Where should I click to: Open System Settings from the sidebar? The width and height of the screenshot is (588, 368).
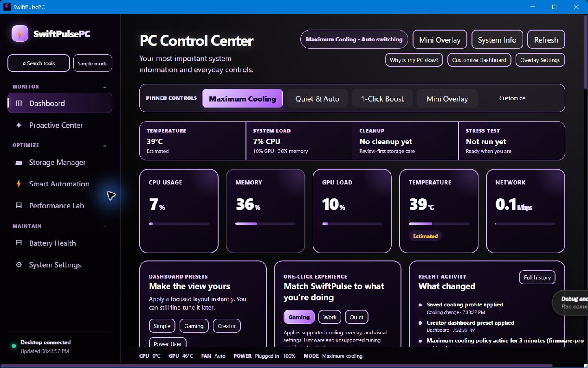click(60, 265)
